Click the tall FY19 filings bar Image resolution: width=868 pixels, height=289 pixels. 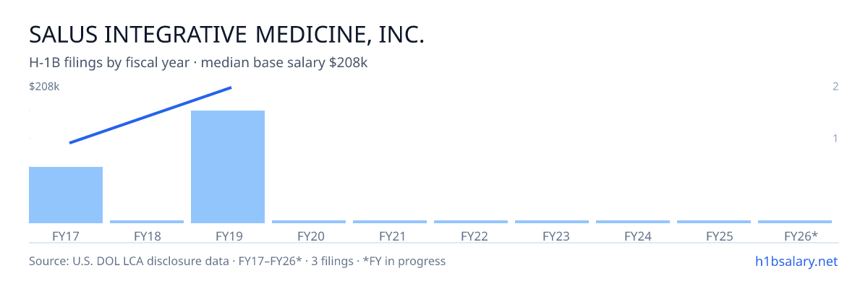[x=228, y=167]
